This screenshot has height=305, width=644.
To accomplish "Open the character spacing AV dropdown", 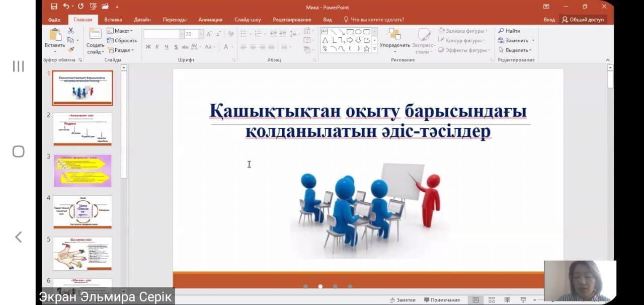I will click(196, 47).
